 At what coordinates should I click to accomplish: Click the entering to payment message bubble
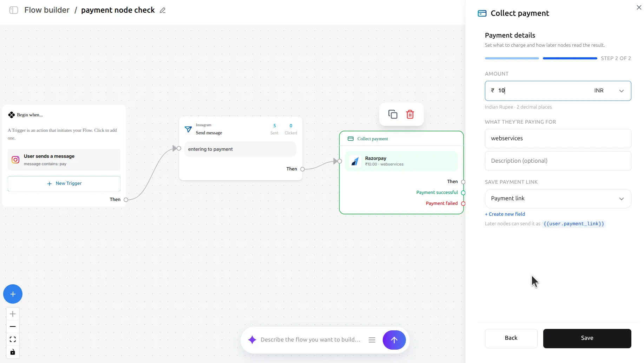pyautogui.click(x=240, y=149)
